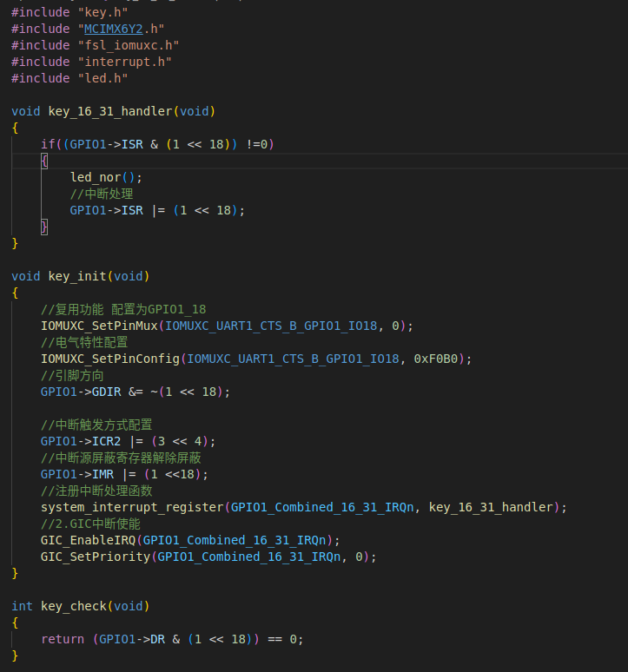Click the GIC_EnableIRQ function call

(x=88, y=540)
